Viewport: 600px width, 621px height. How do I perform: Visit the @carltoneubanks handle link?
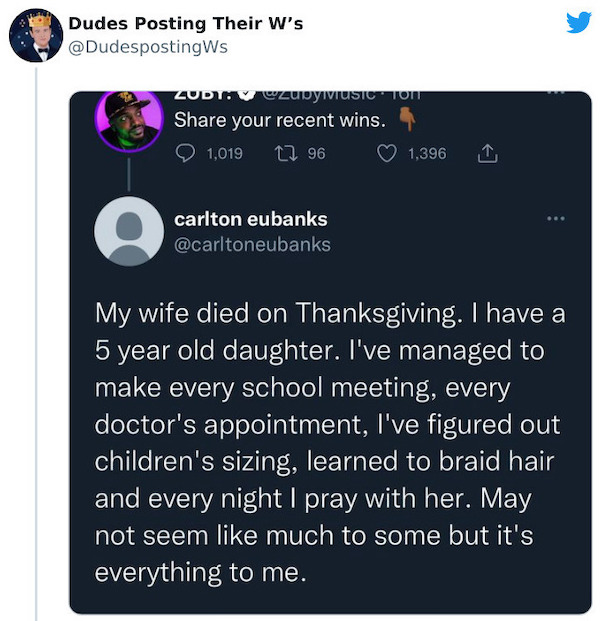(x=252, y=244)
